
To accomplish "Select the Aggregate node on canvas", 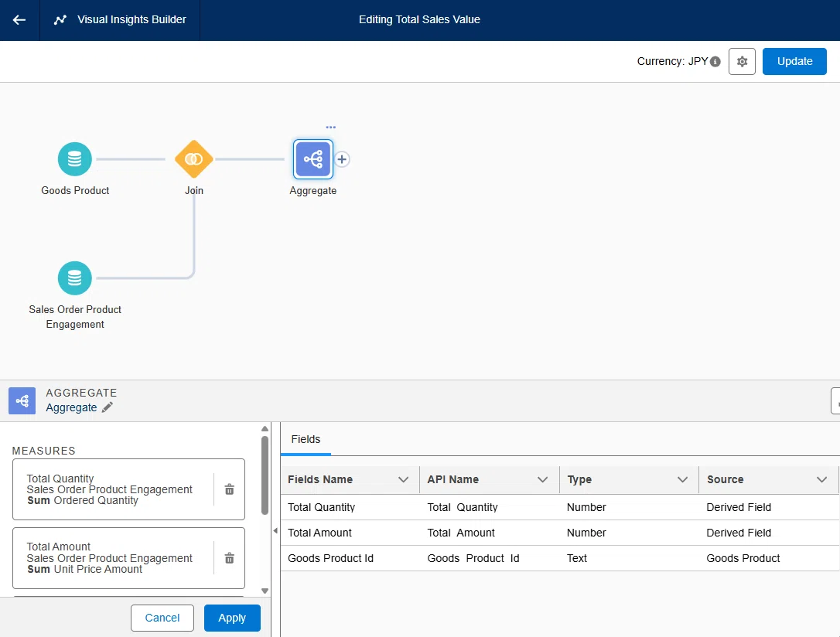I will pos(312,159).
